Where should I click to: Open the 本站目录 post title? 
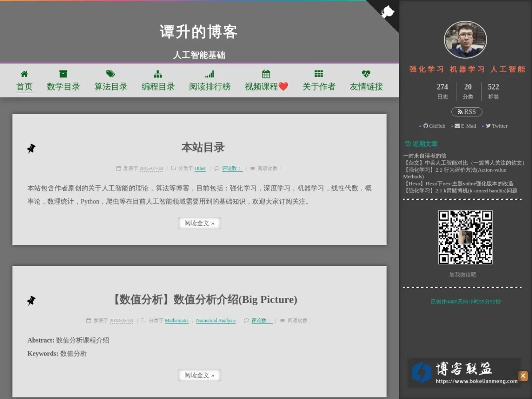203,148
